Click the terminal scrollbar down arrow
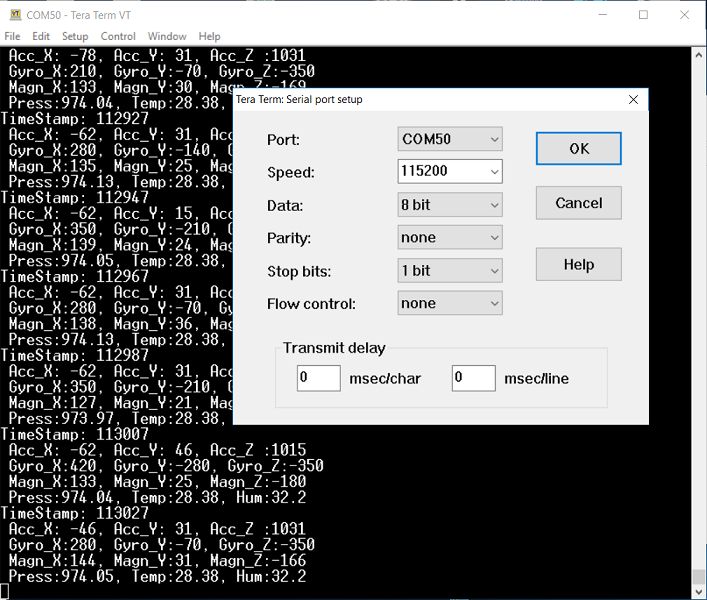 tap(699, 591)
